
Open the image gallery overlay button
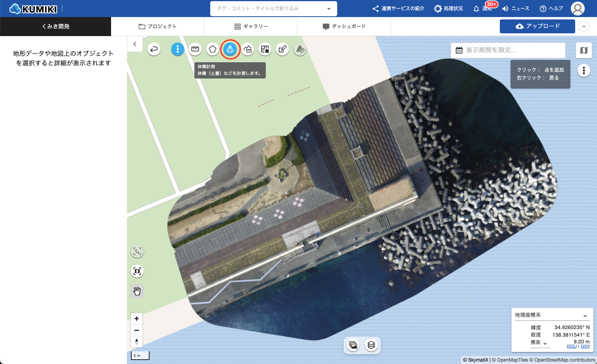pyautogui.click(x=353, y=345)
